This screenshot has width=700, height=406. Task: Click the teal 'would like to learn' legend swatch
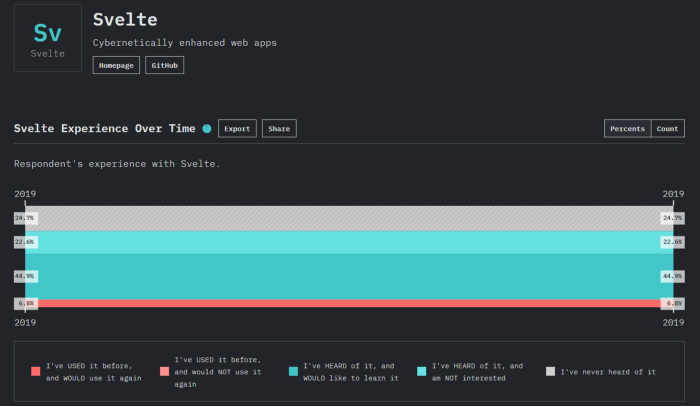tap(293, 372)
